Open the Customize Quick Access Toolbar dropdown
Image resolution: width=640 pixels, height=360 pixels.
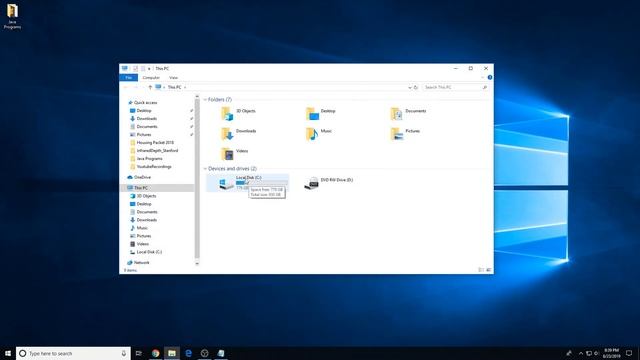(149, 69)
